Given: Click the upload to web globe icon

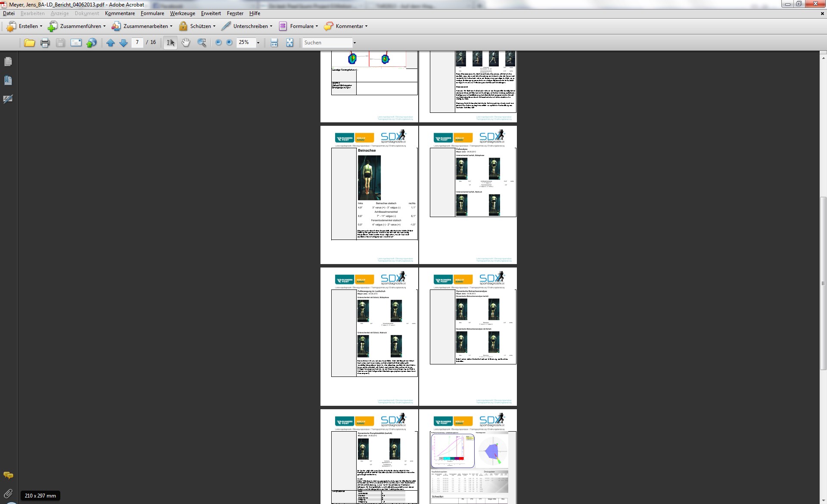Looking at the screenshot, I should 91,43.
